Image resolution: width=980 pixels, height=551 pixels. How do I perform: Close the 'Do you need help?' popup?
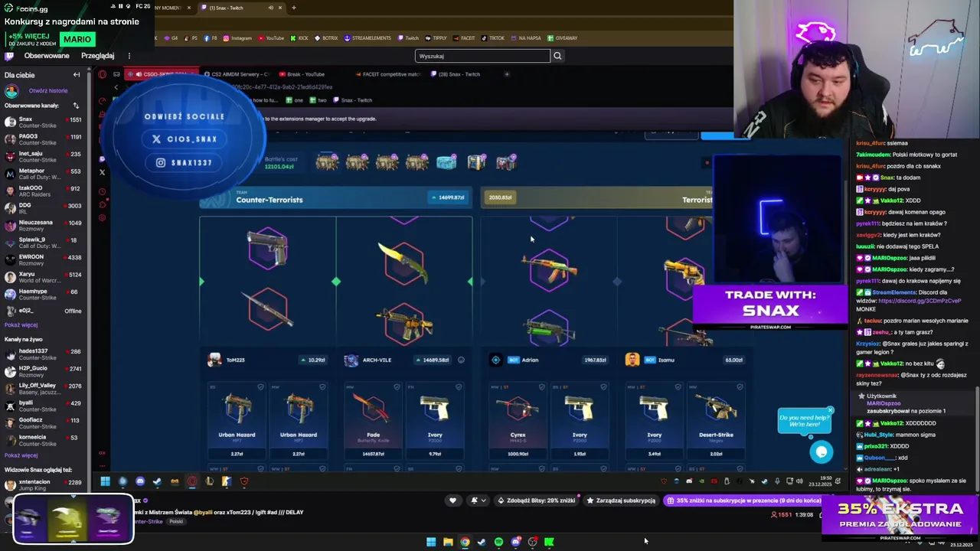tap(830, 411)
